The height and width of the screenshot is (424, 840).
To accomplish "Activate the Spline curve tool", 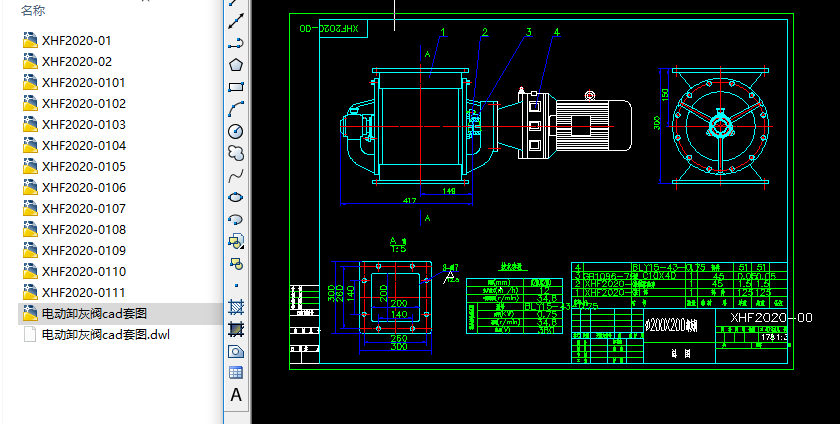I will (x=236, y=175).
